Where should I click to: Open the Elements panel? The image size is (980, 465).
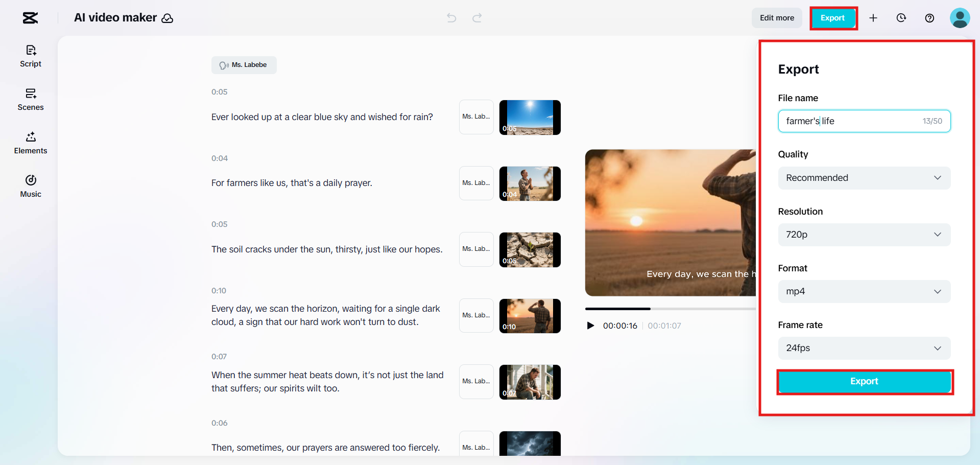[30, 143]
